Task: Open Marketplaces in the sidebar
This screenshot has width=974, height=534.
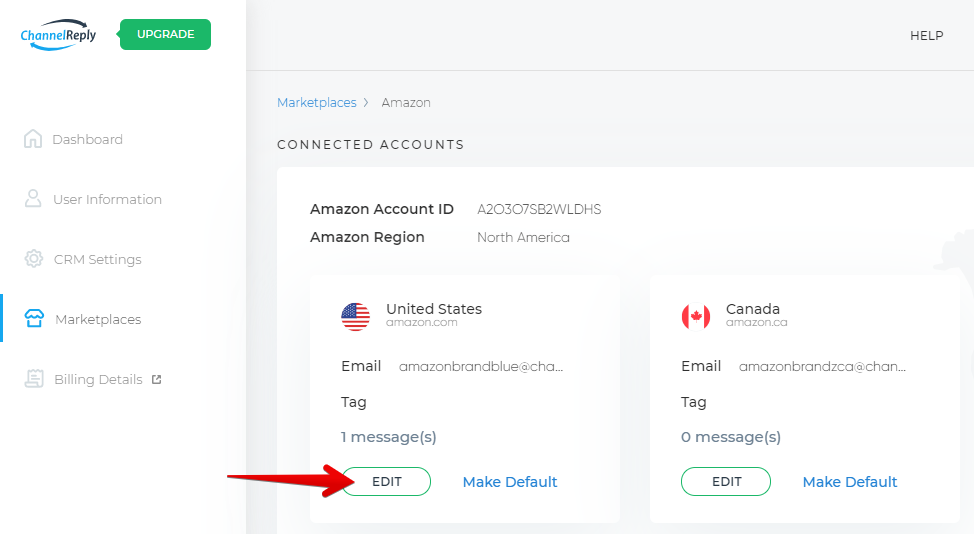Action: pos(98,319)
